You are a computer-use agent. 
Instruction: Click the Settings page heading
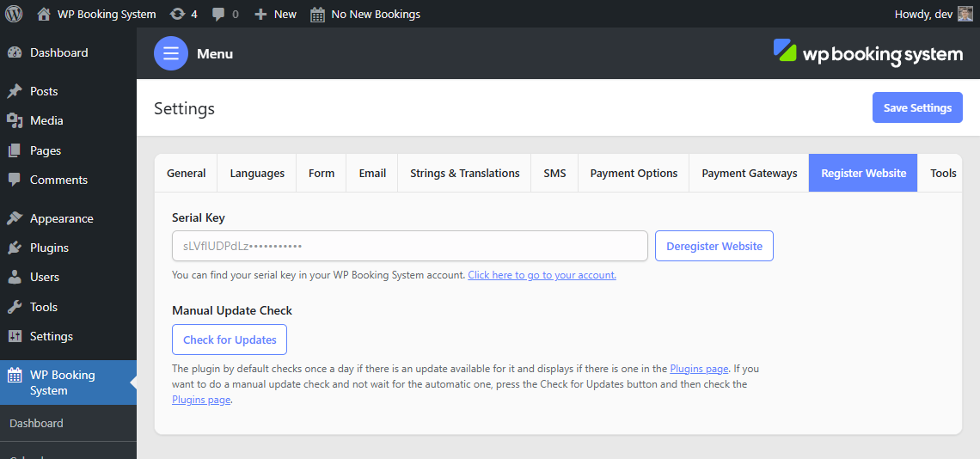coord(184,108)
